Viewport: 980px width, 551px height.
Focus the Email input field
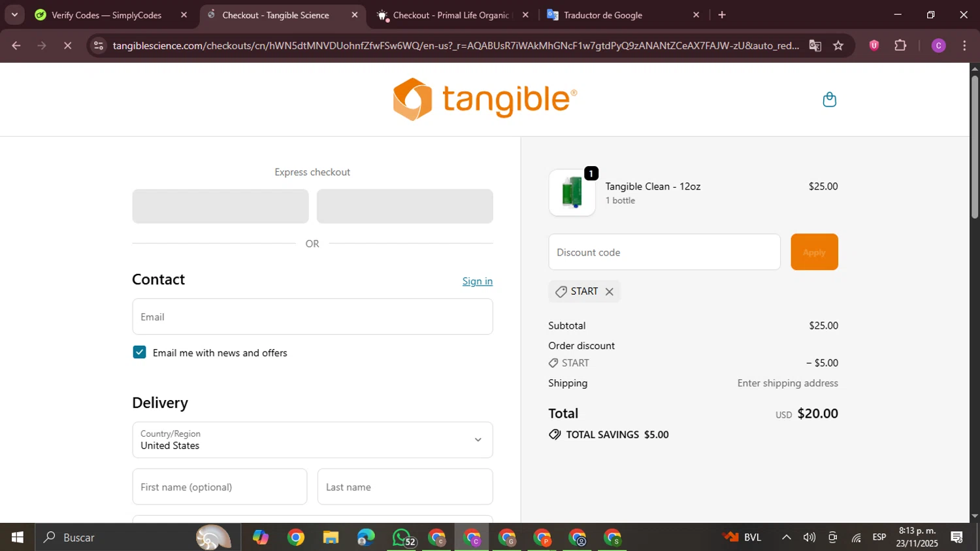tap(312, 316)
